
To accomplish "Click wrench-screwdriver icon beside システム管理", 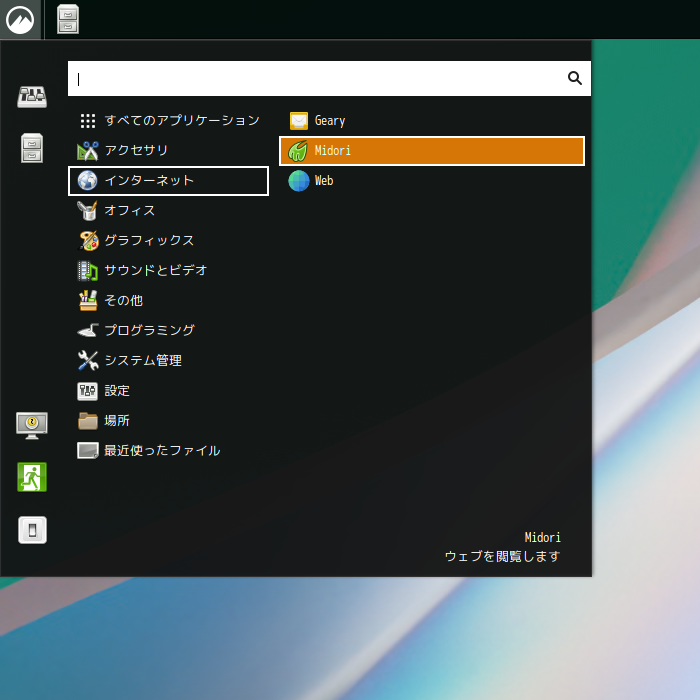I will click(x=88, y=361).
